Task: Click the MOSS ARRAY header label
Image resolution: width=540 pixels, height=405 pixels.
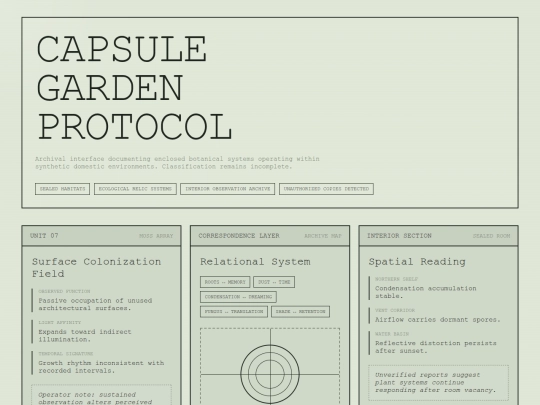Action: point(156,236)
